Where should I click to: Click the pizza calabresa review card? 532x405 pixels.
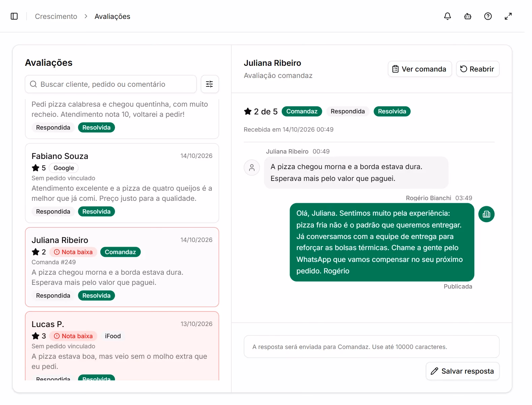122,119
